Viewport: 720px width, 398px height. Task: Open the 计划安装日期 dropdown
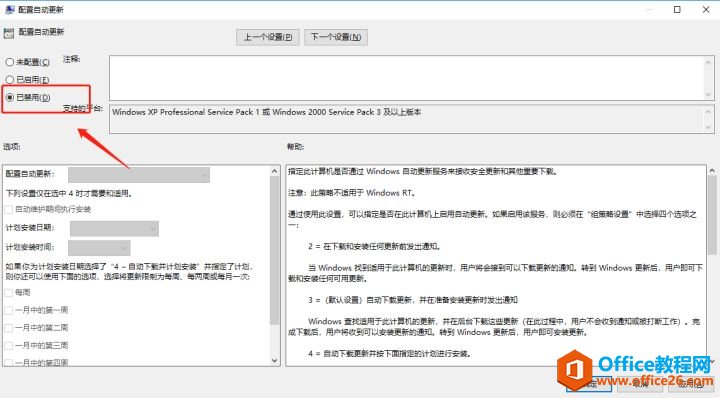click(x=114, y=228)
